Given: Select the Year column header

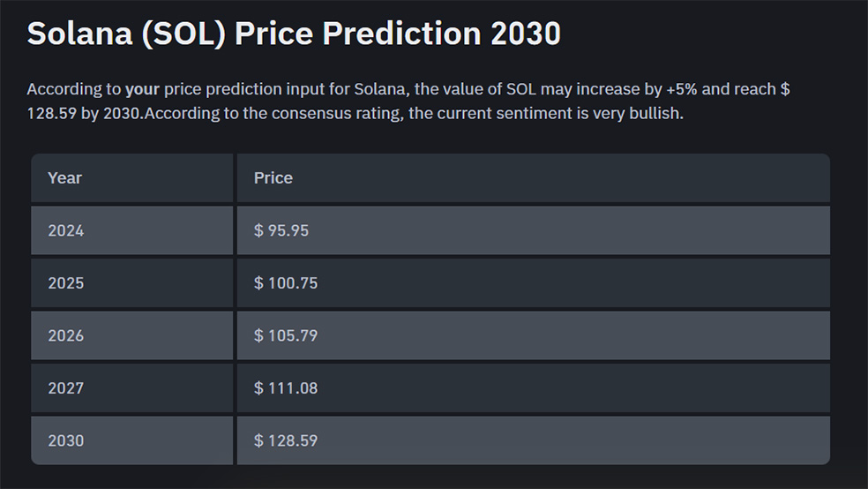Looking at the screenshot, I should [131, 177].
